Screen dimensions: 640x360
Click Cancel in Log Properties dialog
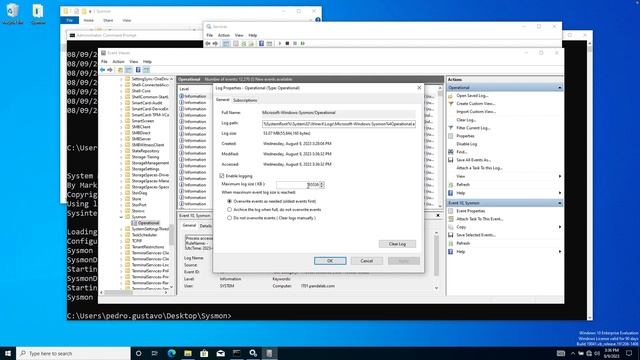coord(367,261)
